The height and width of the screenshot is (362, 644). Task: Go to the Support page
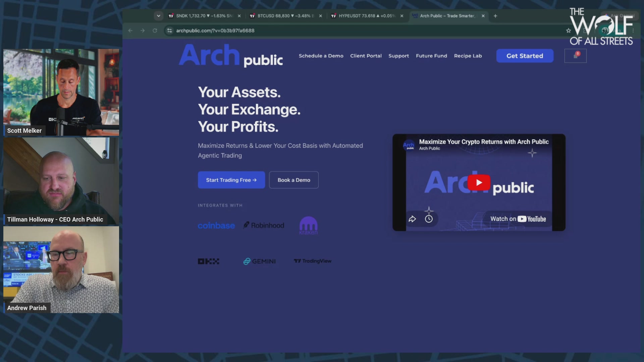[x=398, y=56]
